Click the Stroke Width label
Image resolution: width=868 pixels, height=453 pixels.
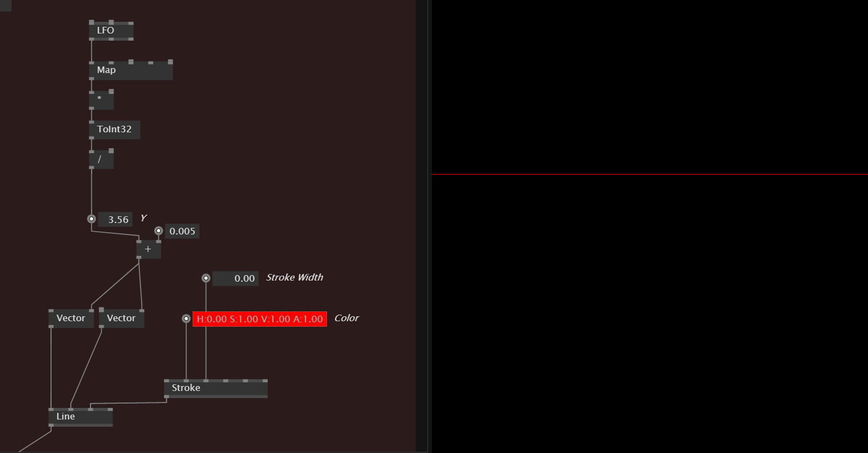tap(295, 278)
